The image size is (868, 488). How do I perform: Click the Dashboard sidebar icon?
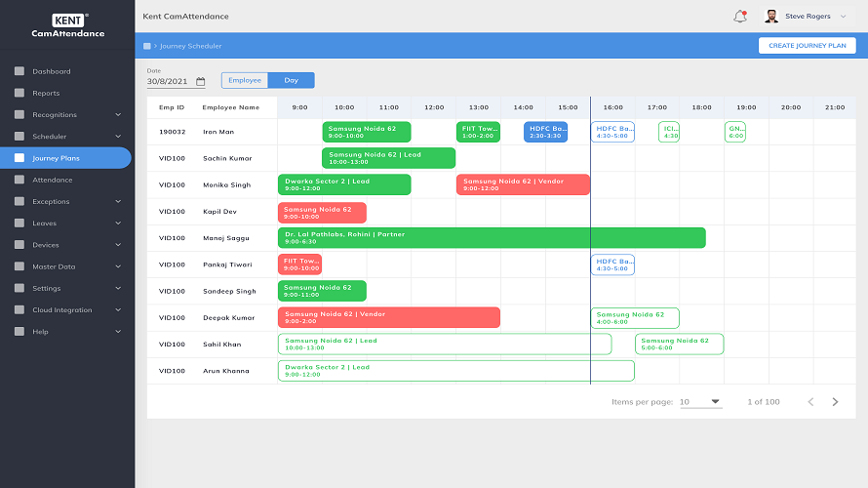[x=20, y=71]
